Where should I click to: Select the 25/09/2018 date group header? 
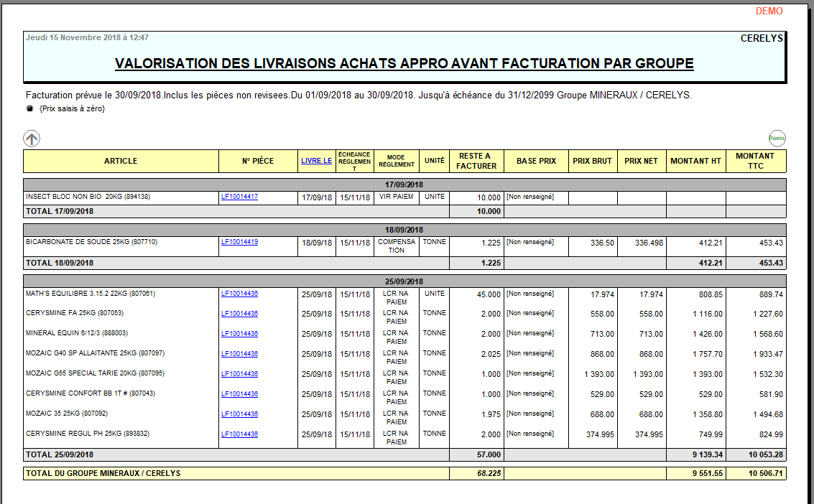(x=404, y=281)
